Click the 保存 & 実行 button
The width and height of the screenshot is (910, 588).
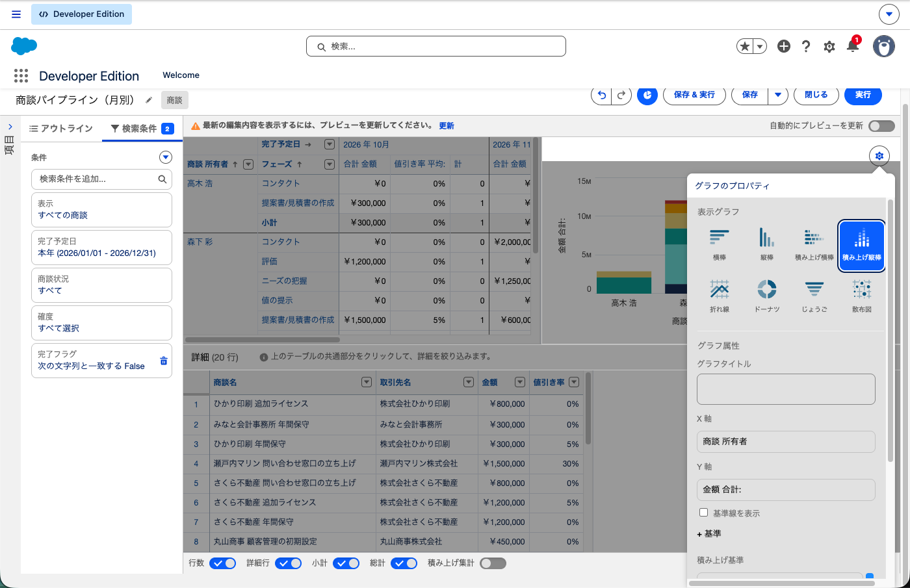[694, 95]
